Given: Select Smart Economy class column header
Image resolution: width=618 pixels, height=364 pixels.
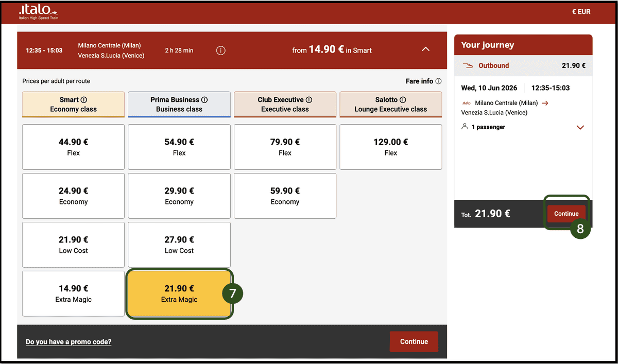Looking at the screenshot, I should tap(73, 105).
